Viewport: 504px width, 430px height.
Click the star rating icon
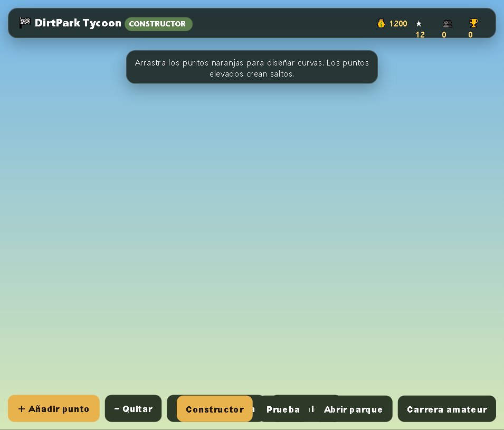click(x=419, y=23)
